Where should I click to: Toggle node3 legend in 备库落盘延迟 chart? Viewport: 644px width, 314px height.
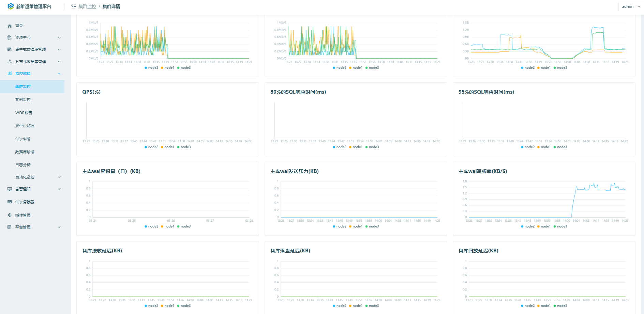tap(372, 306)
